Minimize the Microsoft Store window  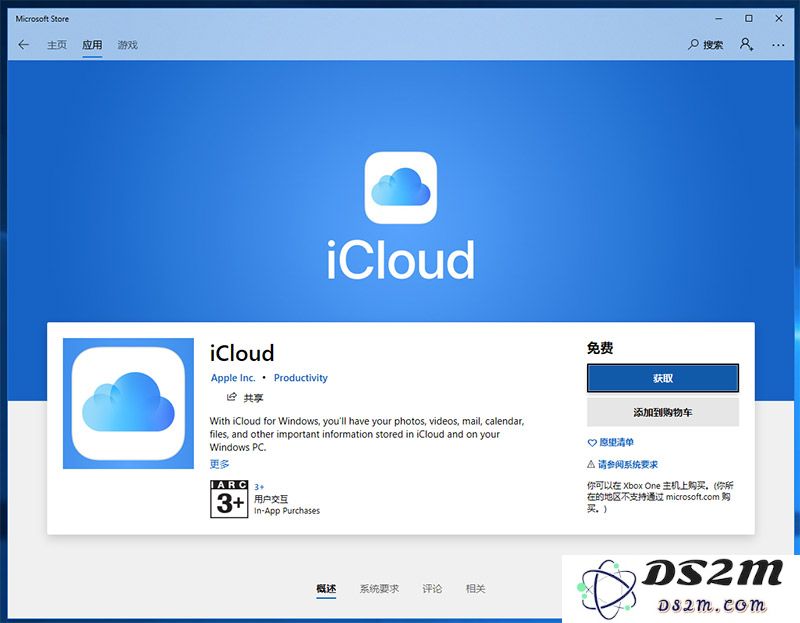point(719,18)
